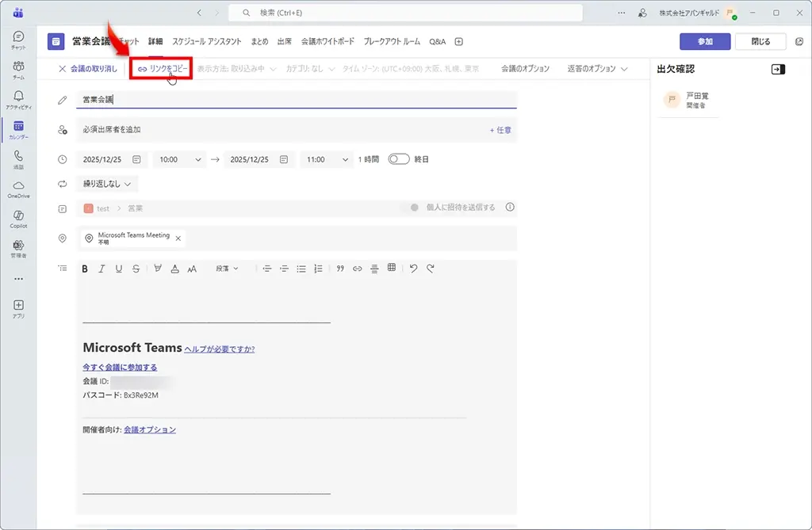Toggle 個人に招待を送信する switch
Image resolution: width=812 pixels, height=530 pixels.
(413, 208)
